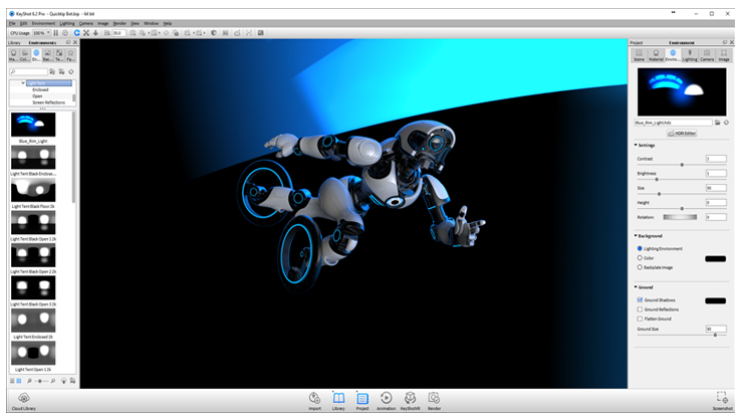
Task: Select Light Tent Enclosed 2k thumbnail
Action: pyautogui.click(x=33, y=320)
